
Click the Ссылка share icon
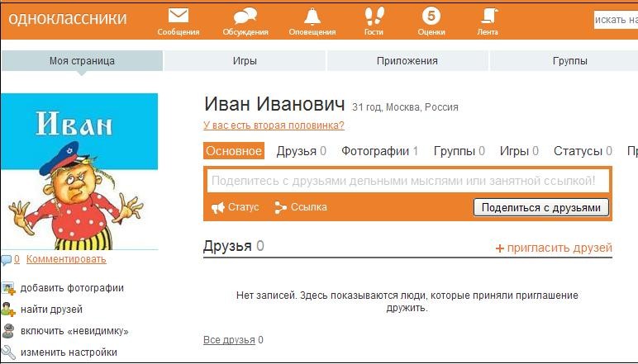click(x=280, y=208)
